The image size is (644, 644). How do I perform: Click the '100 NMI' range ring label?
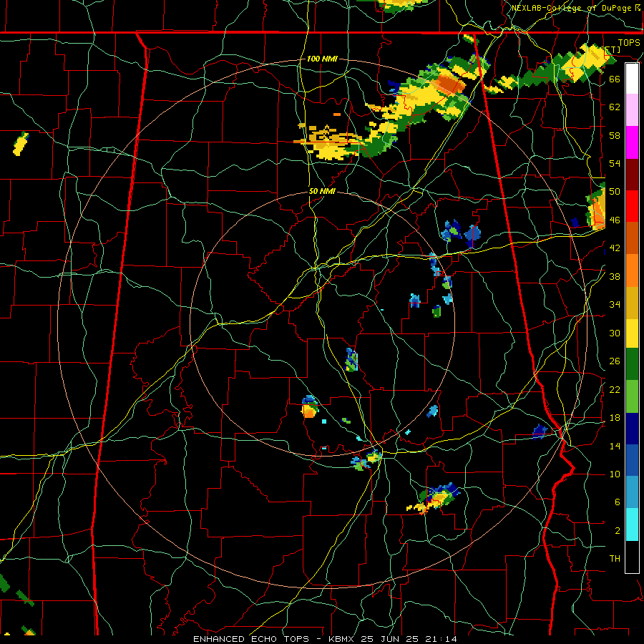pyautogui.click(x=322, y=59)
